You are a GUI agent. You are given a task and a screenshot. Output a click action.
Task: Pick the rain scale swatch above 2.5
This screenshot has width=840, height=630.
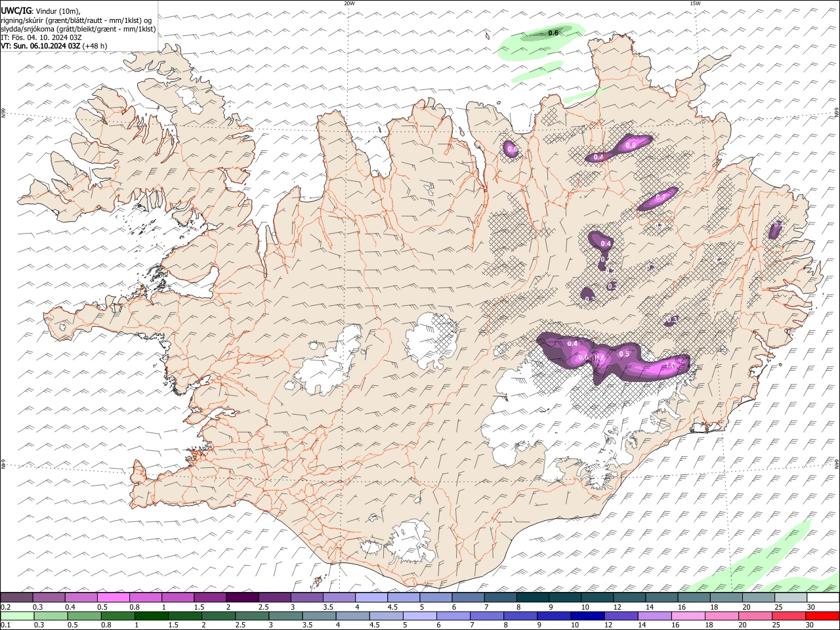click(252, 616)
